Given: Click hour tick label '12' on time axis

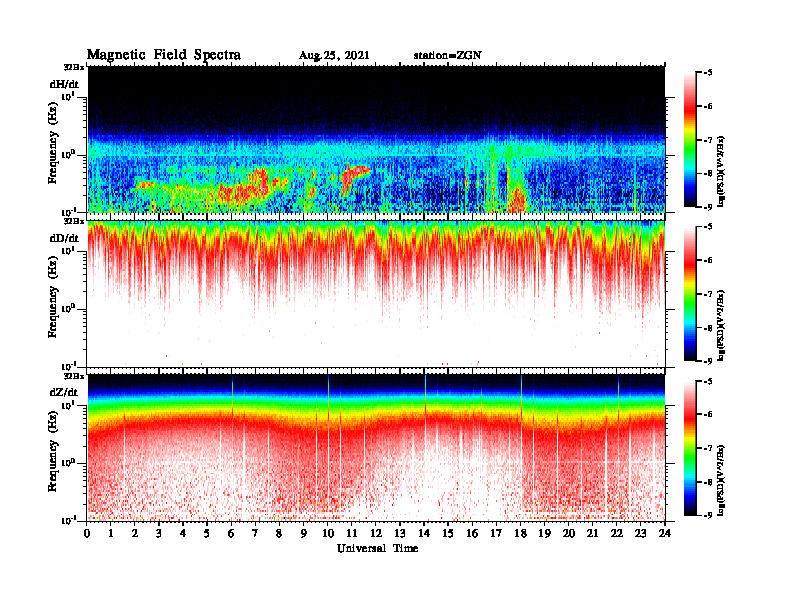Looking at the screenshot, I should [x=376, y=534].
